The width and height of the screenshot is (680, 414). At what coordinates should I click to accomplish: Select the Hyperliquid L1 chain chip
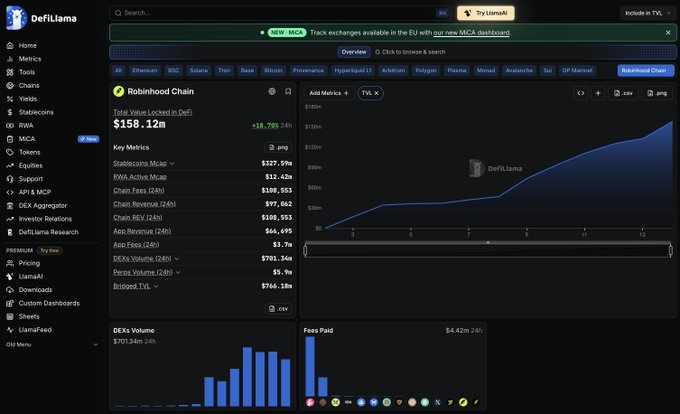353,70
